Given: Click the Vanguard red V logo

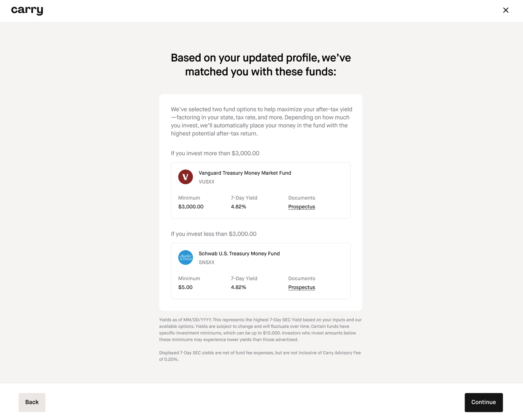Looking at the screenshot, I should (x=186, y=177).
